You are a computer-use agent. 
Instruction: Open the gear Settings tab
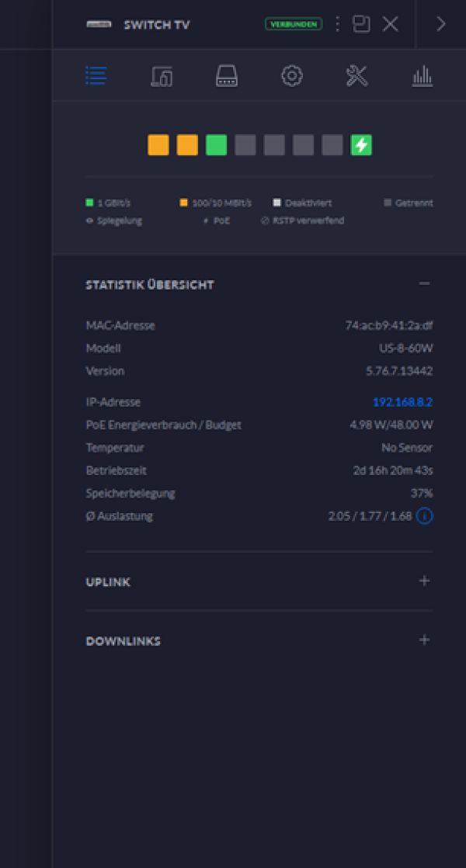coord(291,76)
